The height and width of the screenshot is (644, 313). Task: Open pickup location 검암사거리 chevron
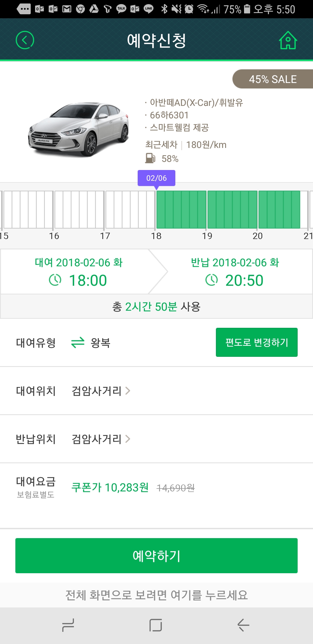(128, 391)
